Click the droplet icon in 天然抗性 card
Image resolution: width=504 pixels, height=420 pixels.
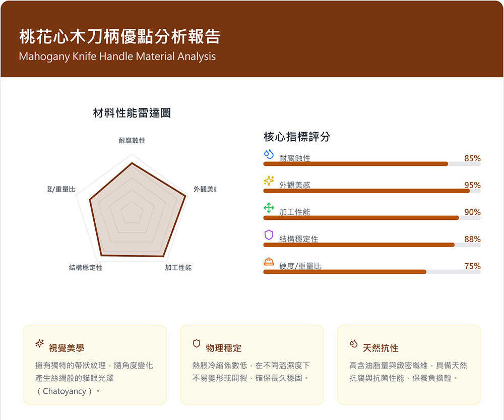(354, 344)
